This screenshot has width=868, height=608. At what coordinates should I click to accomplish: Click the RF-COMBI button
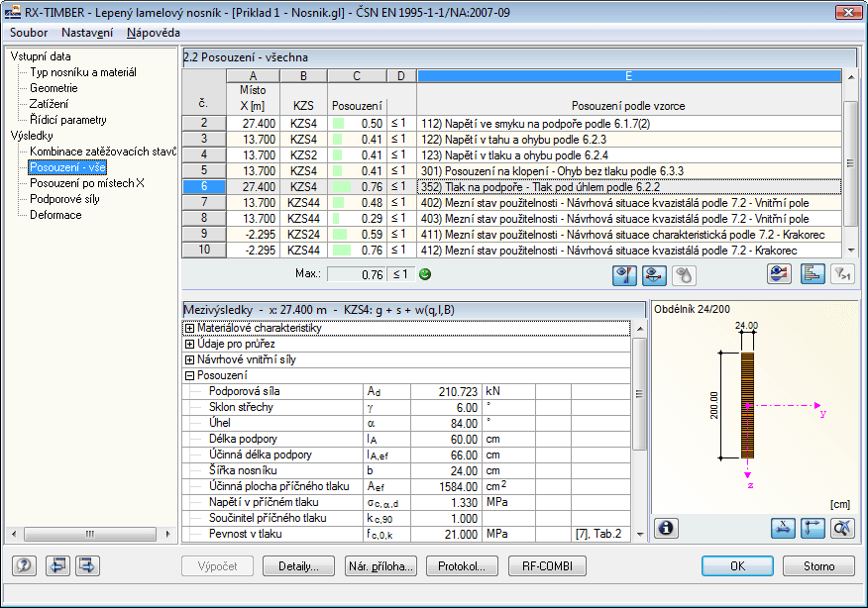[x=548, y=566]
